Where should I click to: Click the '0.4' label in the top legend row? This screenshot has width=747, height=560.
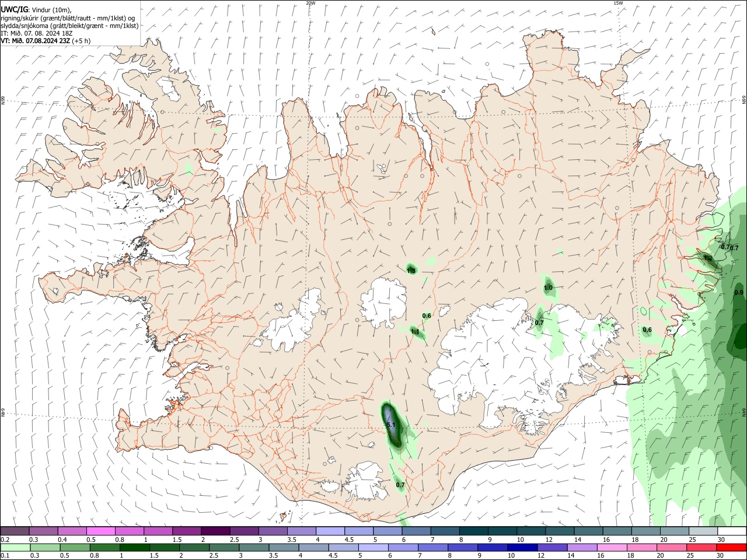62,540
